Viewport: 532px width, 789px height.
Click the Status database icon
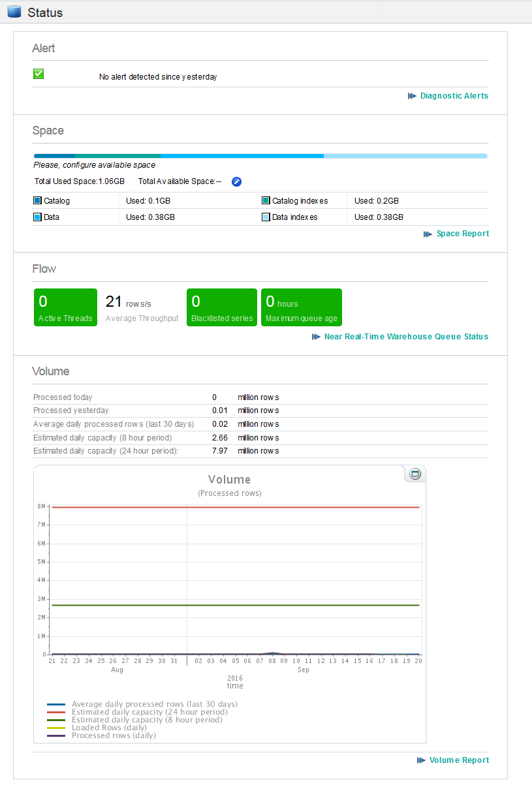14,12
